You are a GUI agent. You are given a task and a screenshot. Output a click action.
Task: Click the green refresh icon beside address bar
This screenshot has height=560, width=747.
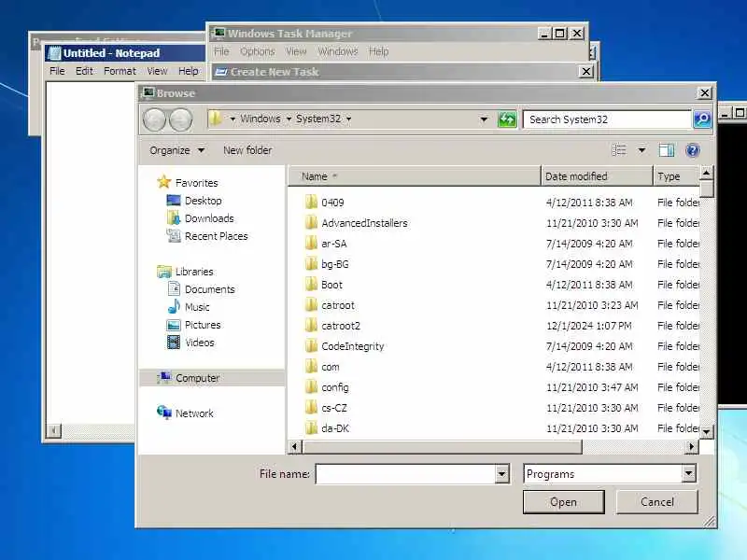click(507, 119)
